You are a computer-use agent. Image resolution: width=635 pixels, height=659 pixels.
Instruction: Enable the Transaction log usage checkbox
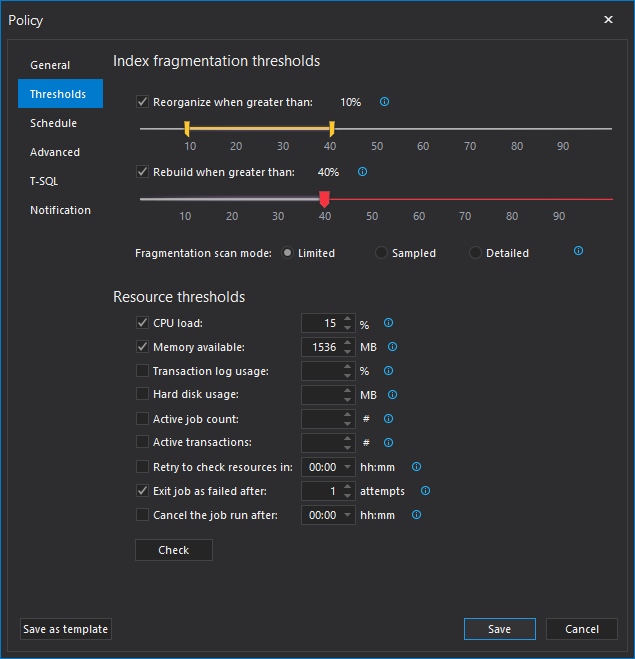pos(143,371)
